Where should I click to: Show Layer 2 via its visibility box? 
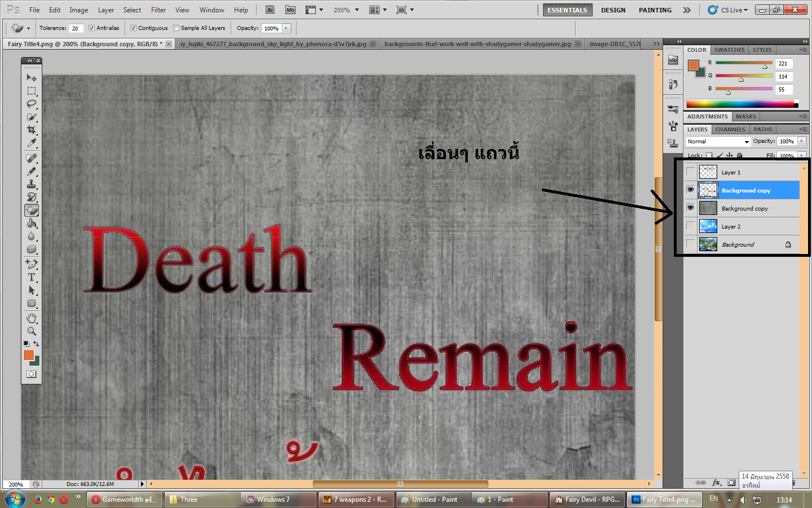click(690, 226)
